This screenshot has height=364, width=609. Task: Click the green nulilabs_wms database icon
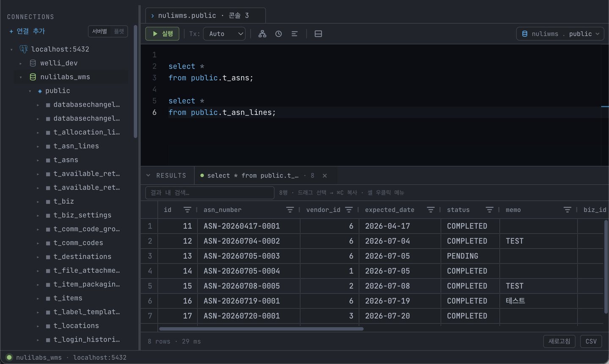click(33, 77)
